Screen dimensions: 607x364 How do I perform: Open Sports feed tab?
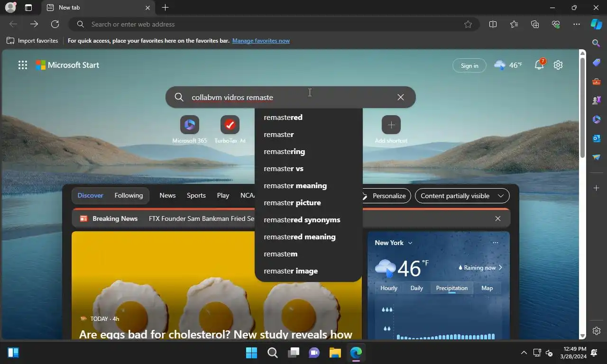196,195
